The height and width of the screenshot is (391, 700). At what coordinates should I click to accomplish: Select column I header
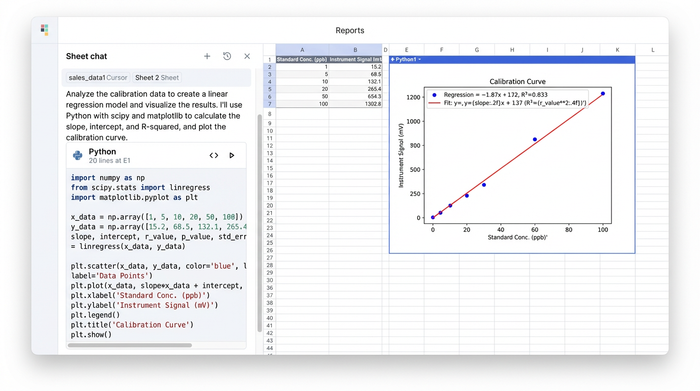tap(547, 50)
